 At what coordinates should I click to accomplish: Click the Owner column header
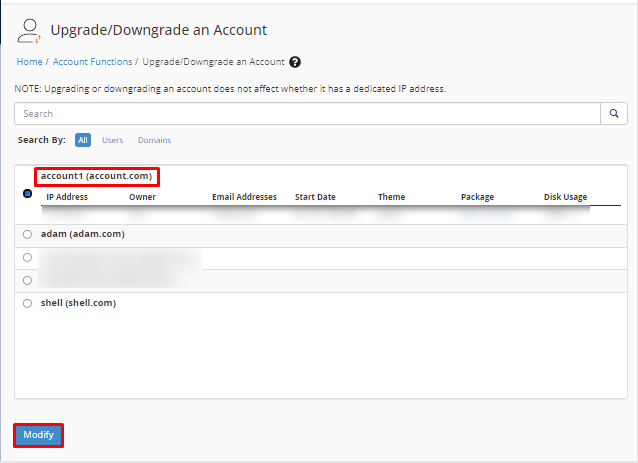142,197
